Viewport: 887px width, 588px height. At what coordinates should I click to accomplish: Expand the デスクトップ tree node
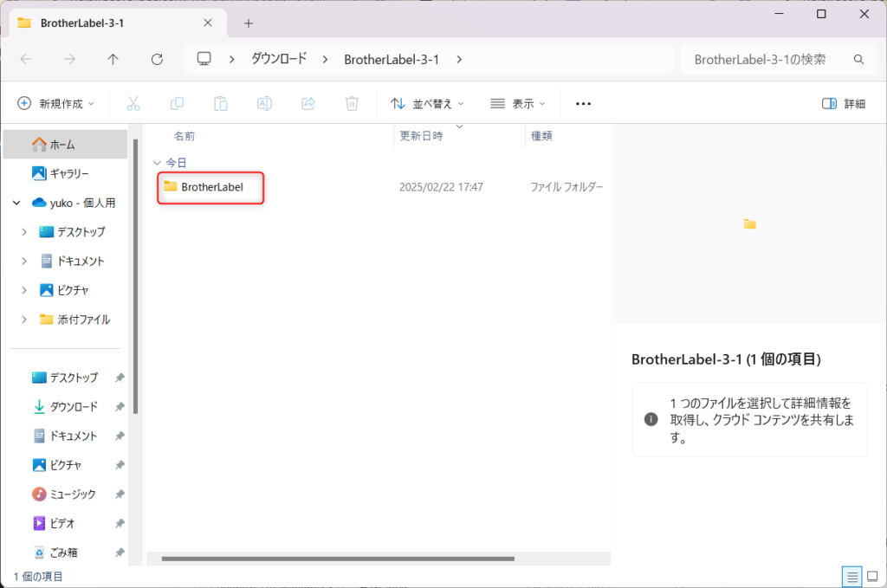coord(24,232)
